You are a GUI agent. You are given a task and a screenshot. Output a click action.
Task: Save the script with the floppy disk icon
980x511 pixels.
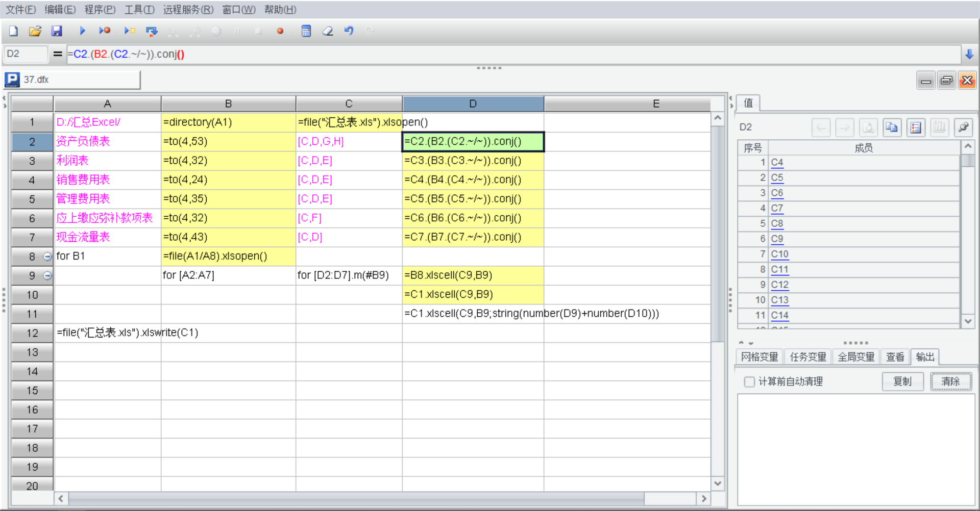click(x=56, y=31)
